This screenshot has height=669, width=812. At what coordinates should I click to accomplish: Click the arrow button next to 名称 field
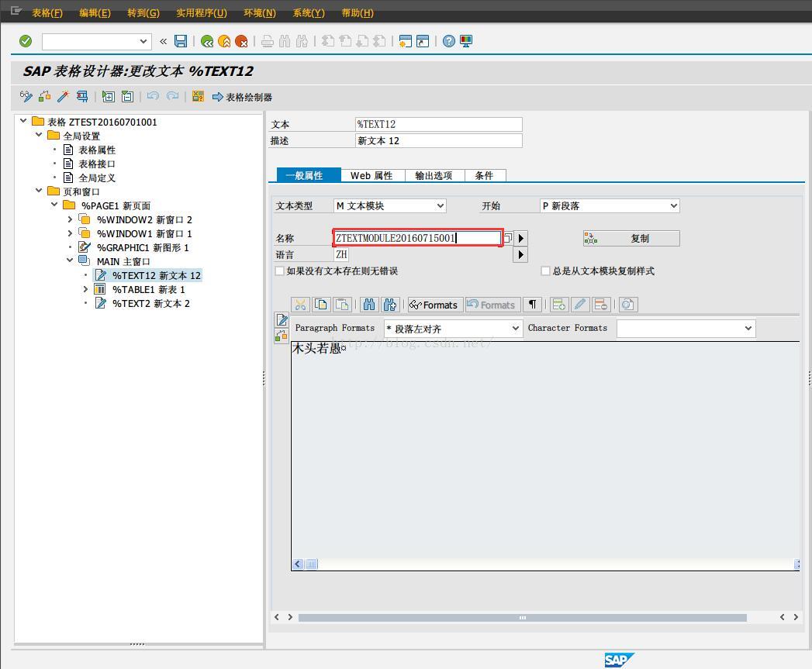tap(520, 238)
